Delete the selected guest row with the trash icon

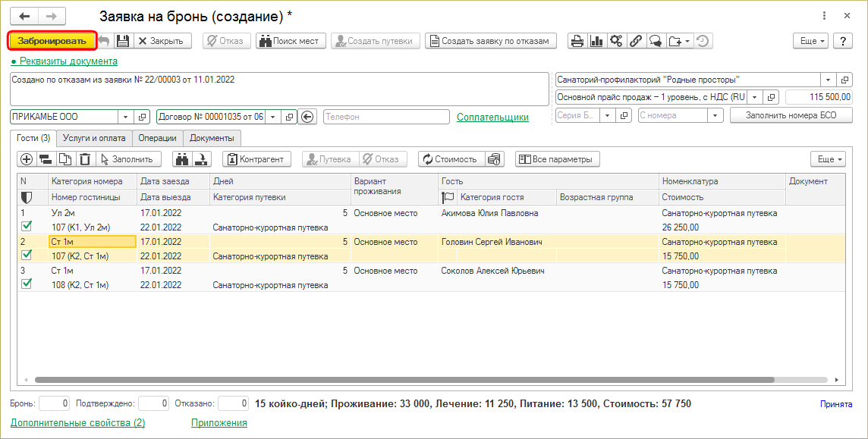[84, 159]
